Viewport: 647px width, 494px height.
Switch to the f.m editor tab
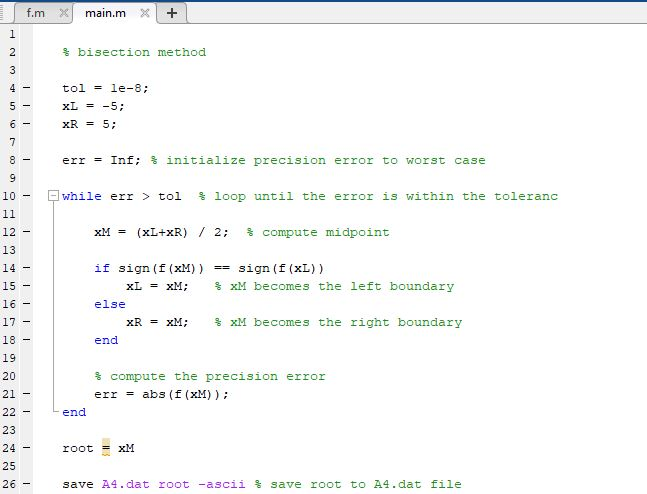pyautogui.click(x=35, y=13)
